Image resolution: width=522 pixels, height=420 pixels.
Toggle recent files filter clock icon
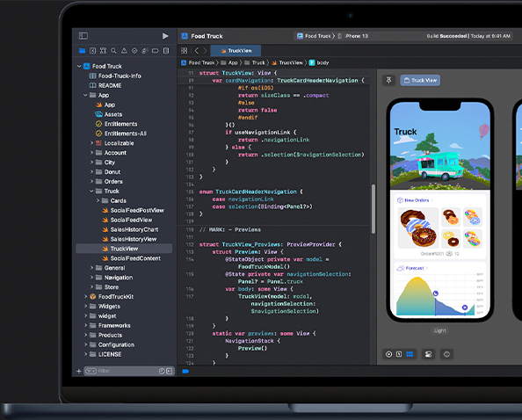click(x=162, y=371)
